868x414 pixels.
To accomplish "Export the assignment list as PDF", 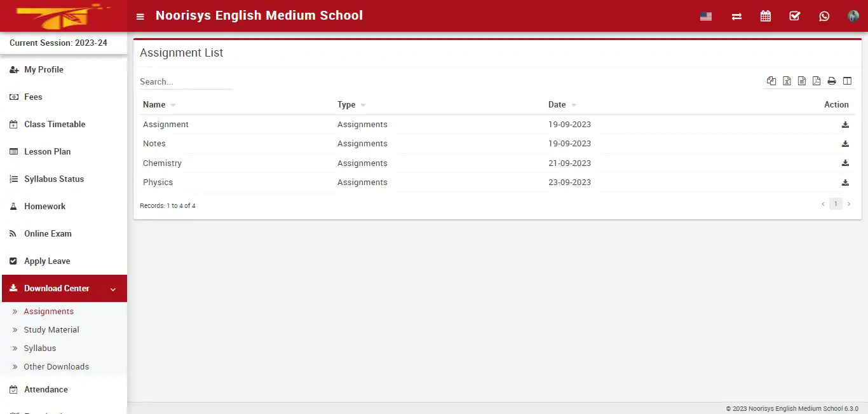I will click(x=816, y=81).
